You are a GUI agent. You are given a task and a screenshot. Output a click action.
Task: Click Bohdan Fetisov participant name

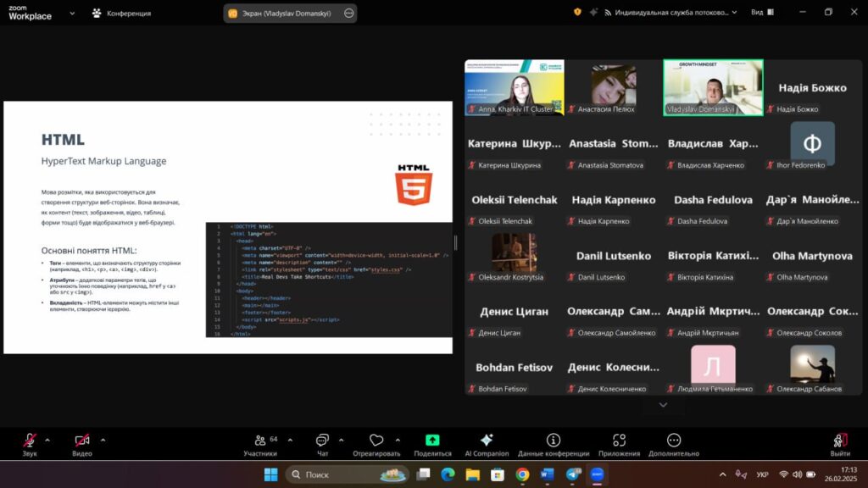515,368
